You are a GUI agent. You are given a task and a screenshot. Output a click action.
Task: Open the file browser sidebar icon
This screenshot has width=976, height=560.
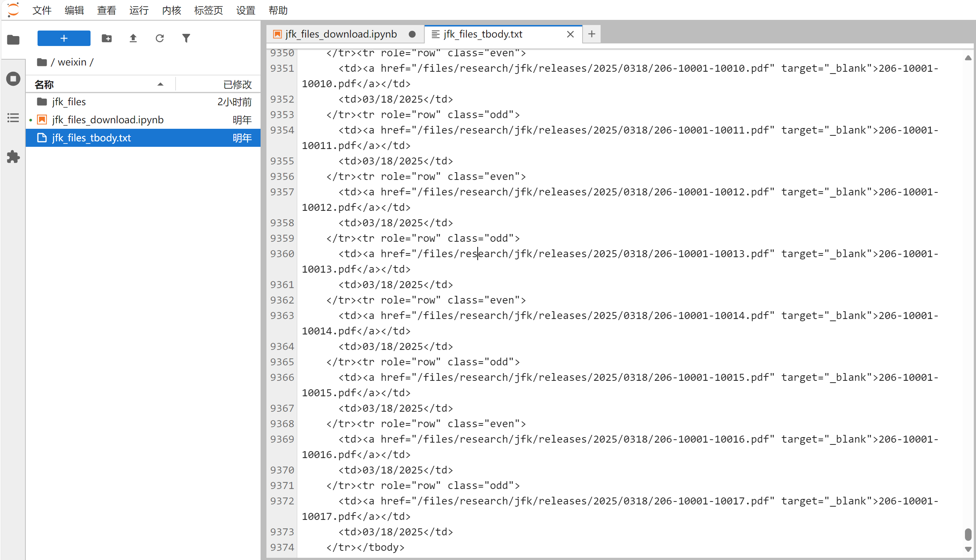(13, 40)
